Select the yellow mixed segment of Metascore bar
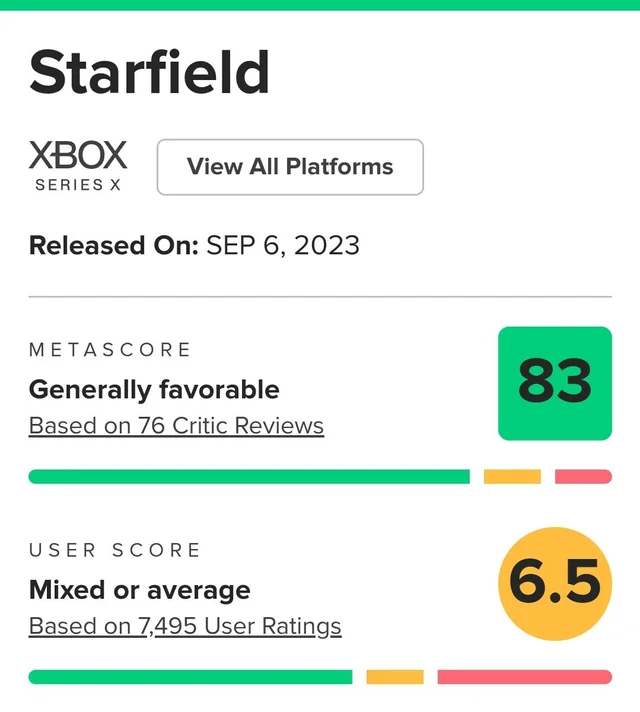Viewport: 640px width, 712px height. (512, 477)
